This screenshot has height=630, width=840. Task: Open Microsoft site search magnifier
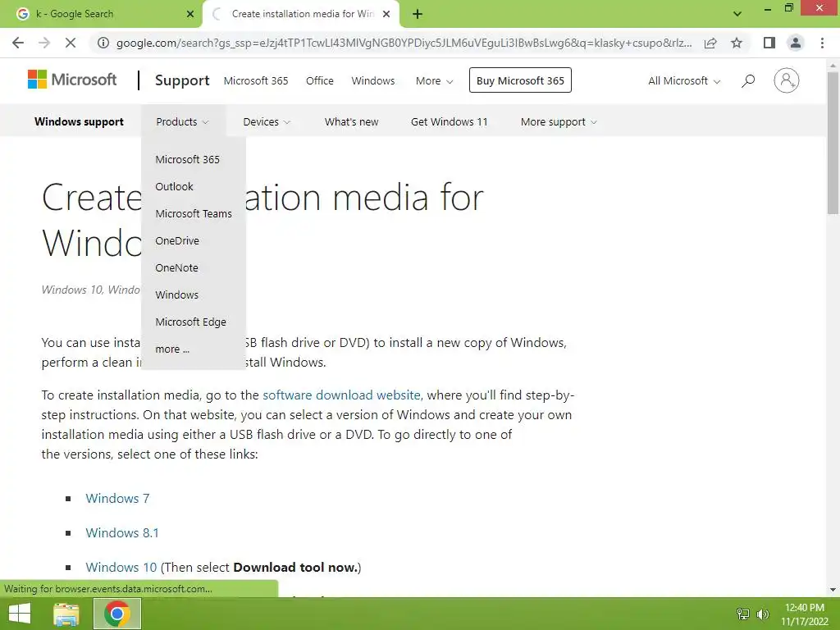(748, 80)
